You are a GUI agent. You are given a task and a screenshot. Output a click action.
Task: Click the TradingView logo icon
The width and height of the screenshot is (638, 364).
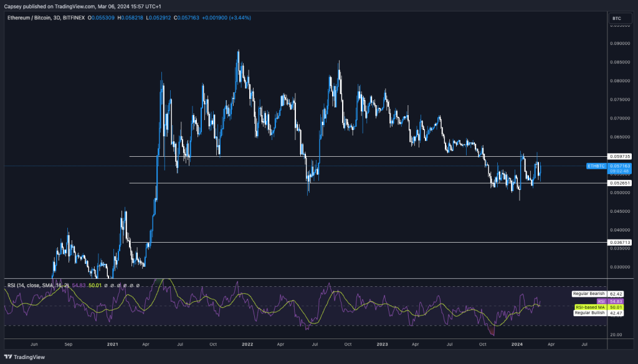(x=7, y=357)
